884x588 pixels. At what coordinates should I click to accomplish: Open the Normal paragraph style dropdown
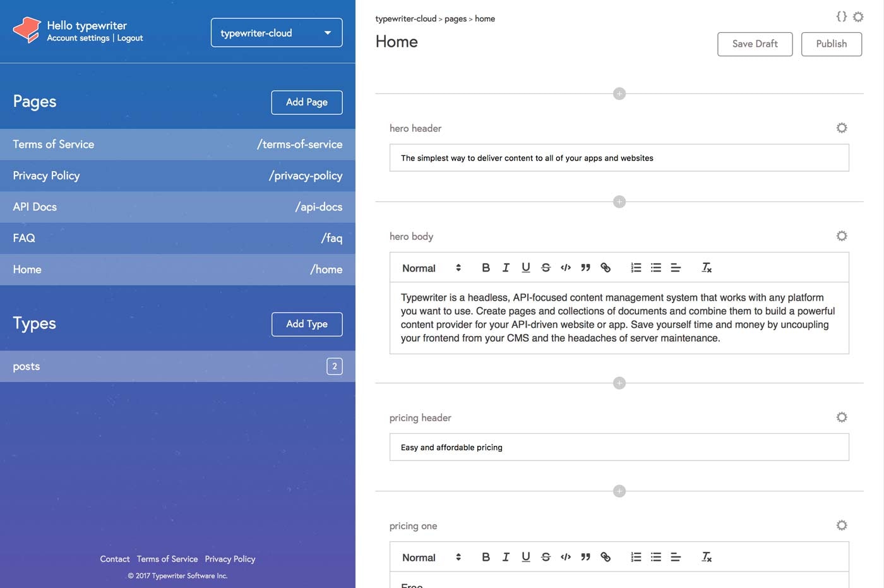429,268
